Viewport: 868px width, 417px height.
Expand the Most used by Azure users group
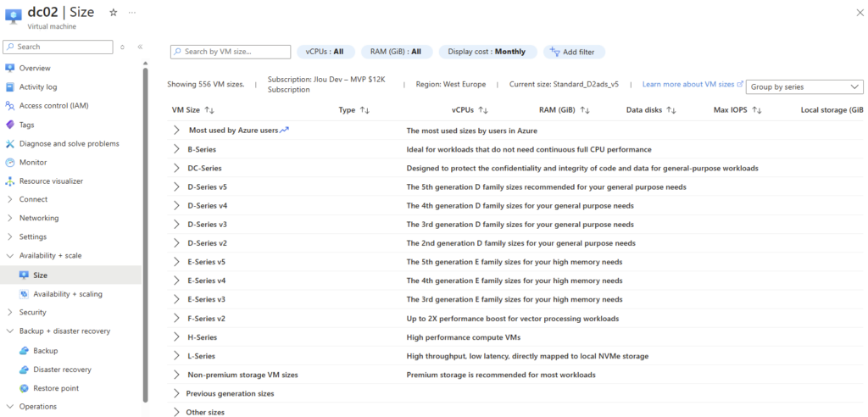[176, 131]
